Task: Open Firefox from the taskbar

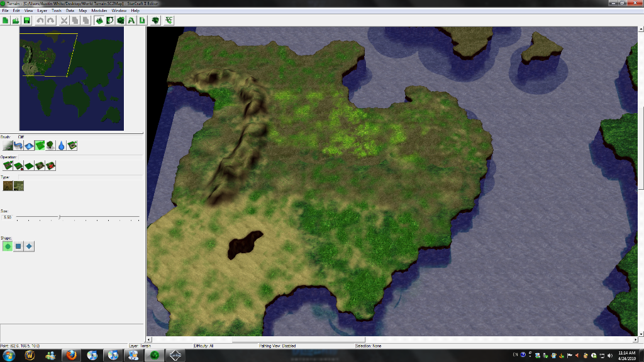Action: tap(71, 356)
